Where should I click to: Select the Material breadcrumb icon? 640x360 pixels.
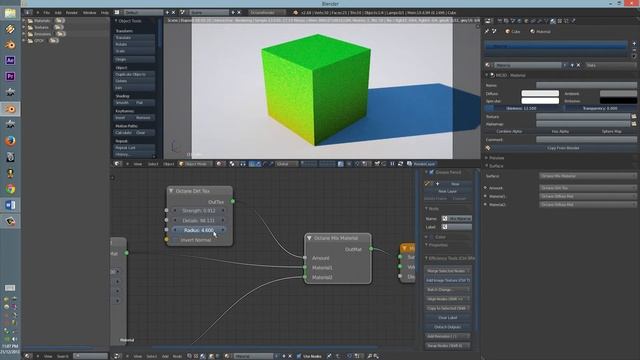pos(533,31)
